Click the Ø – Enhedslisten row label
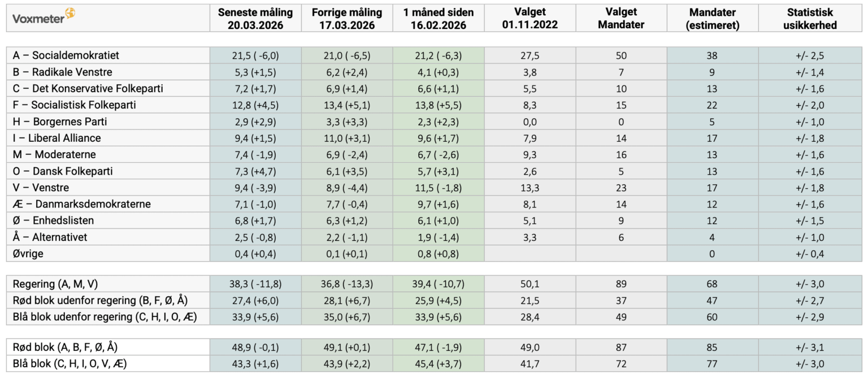This screenshot has width=868, height=377. [54, 220]
